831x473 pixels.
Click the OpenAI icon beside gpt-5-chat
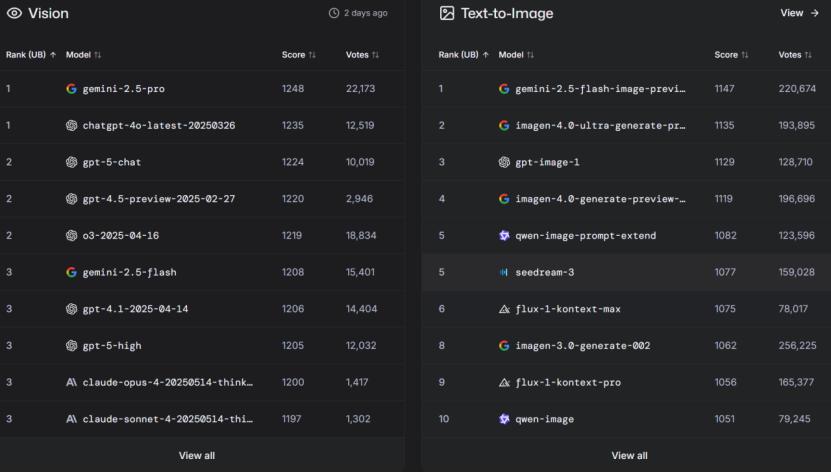point(71,162)
